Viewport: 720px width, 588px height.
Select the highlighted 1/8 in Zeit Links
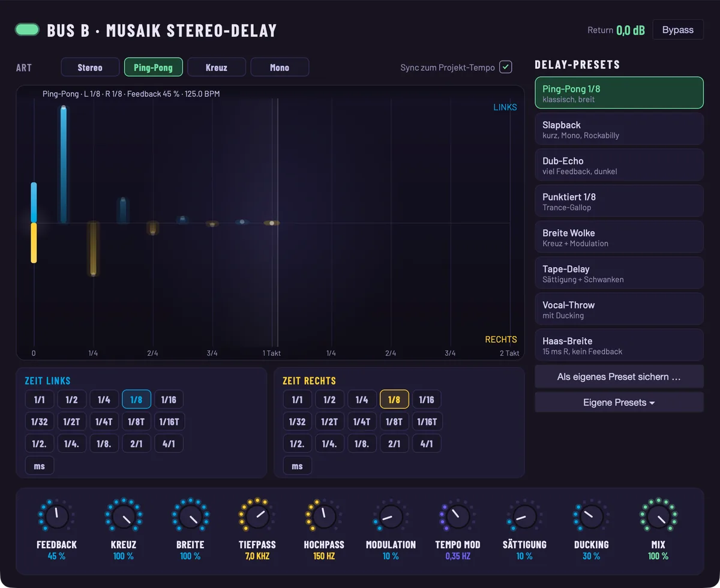137,400
